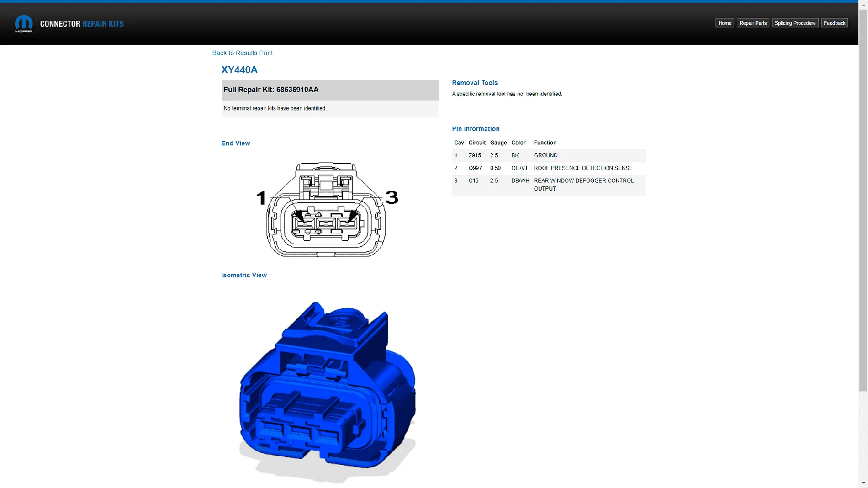Open the Home navigation button
Image resolution: width=868 pixels, height=488 pixels.
click(725, 23)
